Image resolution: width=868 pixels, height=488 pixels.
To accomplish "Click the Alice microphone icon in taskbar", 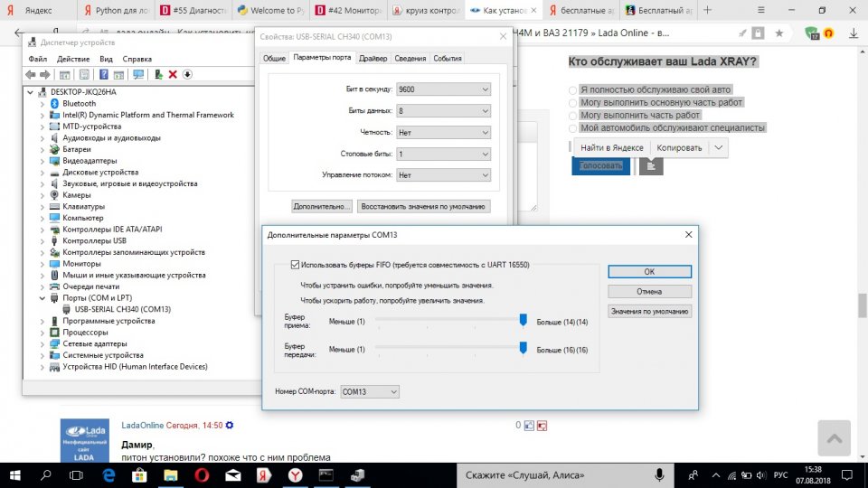I will click(659, 474).
